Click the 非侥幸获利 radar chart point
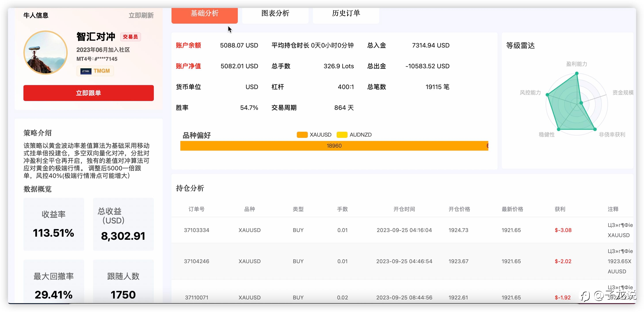This screenshot has height=312, width=644. [595, 129]
